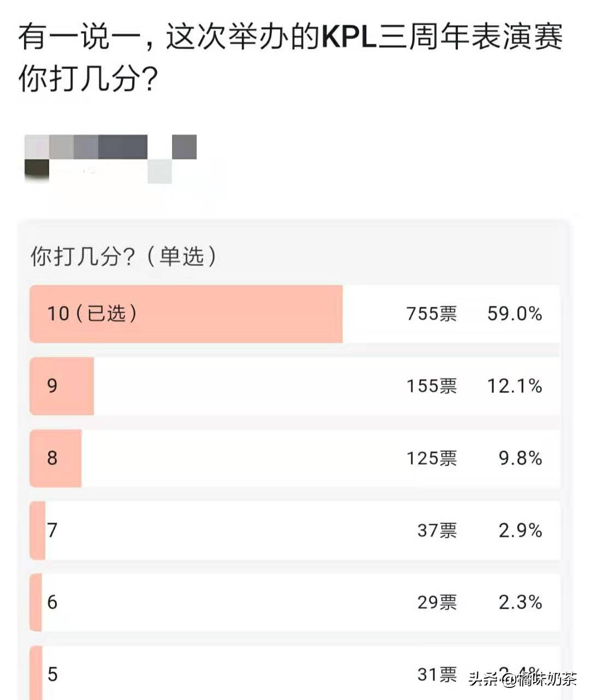Viewport: 590px width, 700px height.
Task: Click the 29票 vote count
Action: click(x=437, y=602)
